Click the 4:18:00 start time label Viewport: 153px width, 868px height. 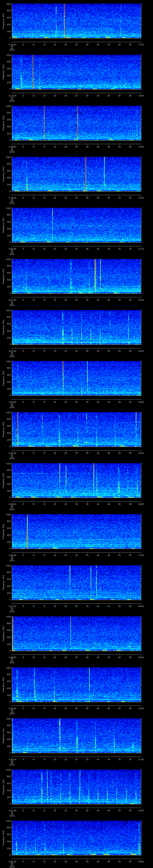12,147
